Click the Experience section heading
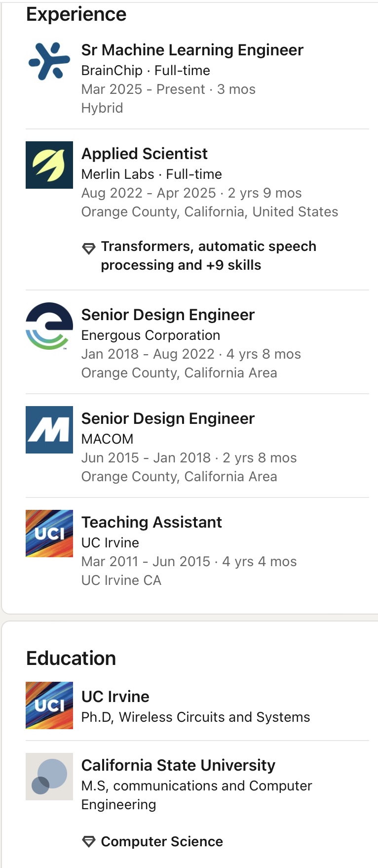 click(76, 14)
